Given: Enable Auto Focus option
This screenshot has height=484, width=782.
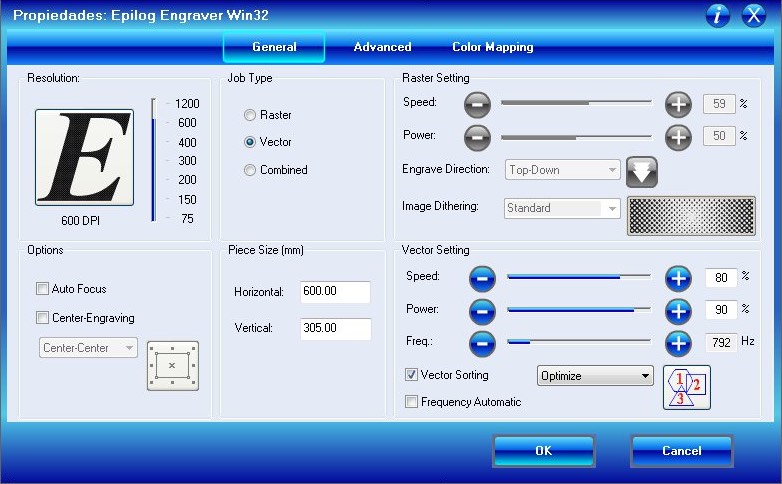Looking at the screenshot, I should coord(42,288).
